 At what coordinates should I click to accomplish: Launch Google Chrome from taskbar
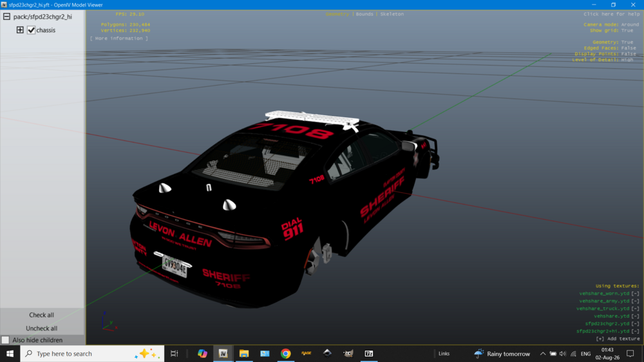[285, 354]
